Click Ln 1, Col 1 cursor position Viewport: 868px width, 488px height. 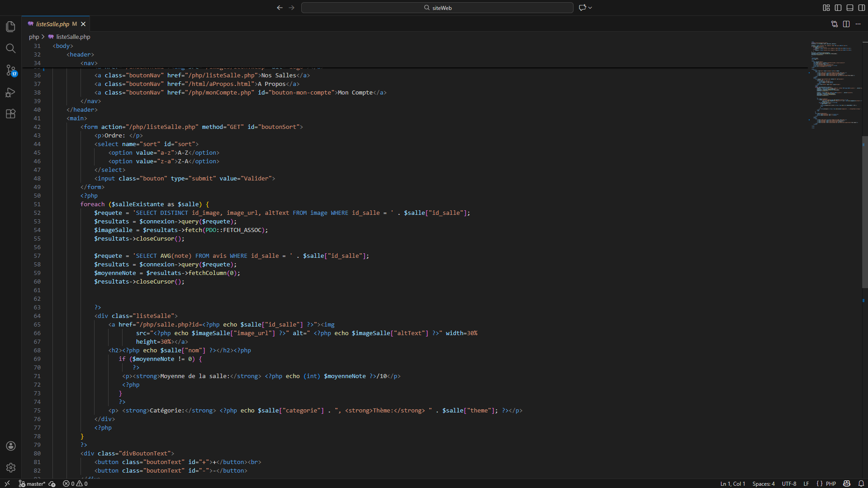732,483
